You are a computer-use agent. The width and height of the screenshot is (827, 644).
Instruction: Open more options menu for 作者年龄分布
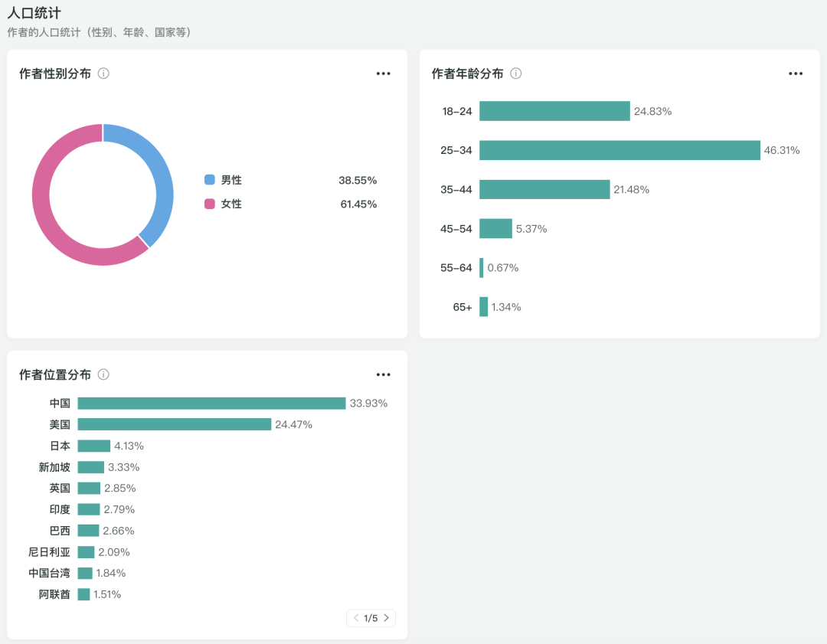(796, 74)
